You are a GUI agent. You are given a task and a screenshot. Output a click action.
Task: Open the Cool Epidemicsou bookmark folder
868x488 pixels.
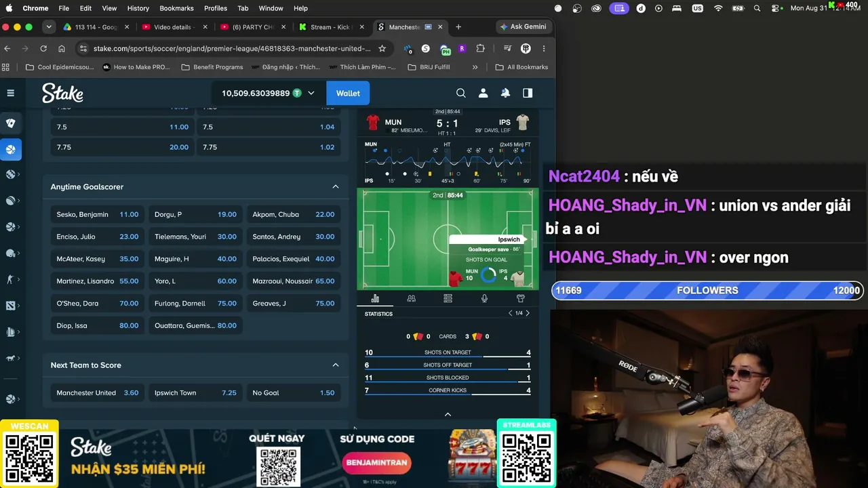point(60,67)
